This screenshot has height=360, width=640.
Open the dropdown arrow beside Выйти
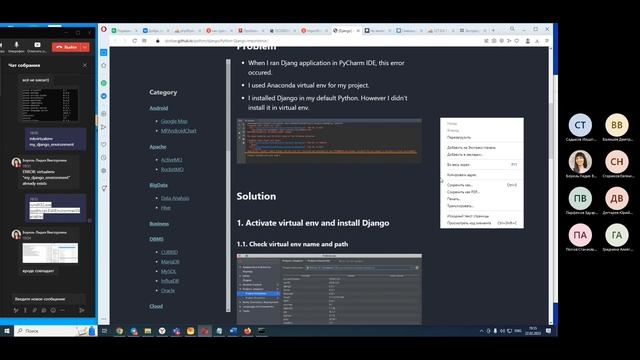(x=85, y=47)
